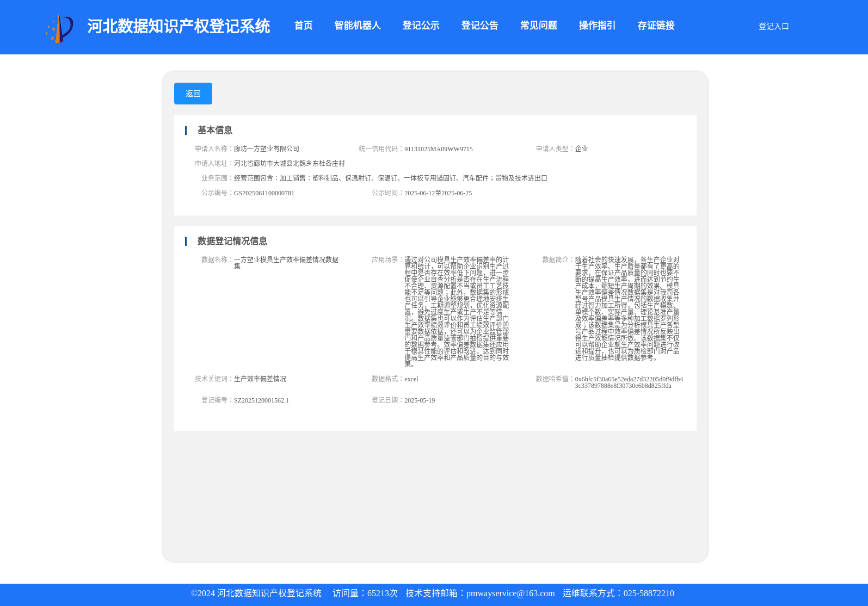Go to 登记公告 page
The height and width of the screenshot is (606, 868).
pyautogui.click(x=479, y=26)
